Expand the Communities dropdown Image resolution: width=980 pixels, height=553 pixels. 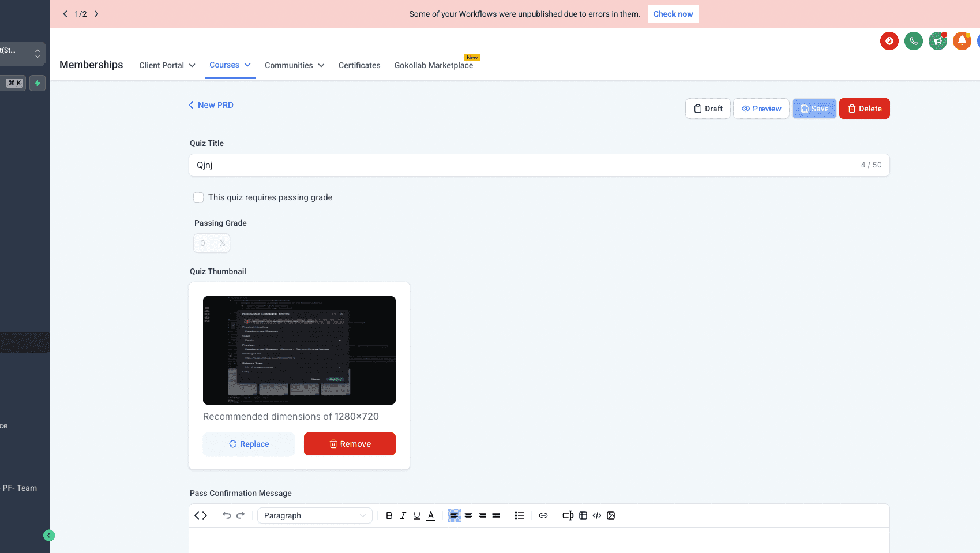tap(295, 65)
